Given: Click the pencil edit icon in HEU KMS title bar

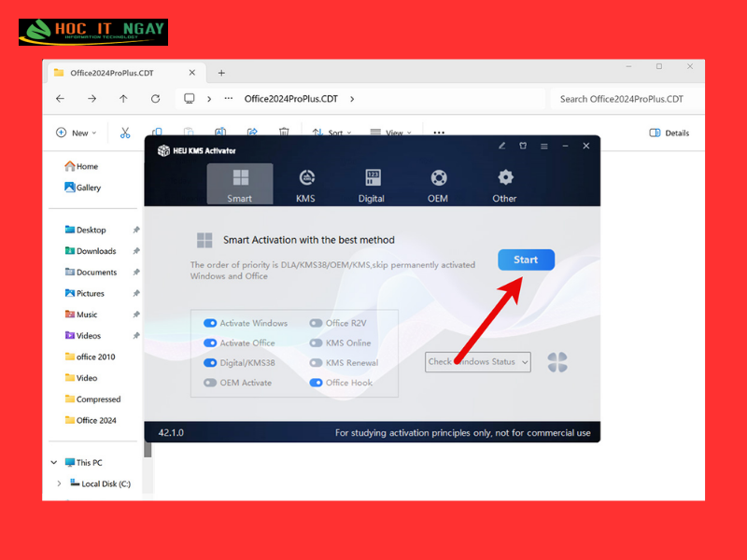Looking at the screenshot, I should click(x=501, y=146).
